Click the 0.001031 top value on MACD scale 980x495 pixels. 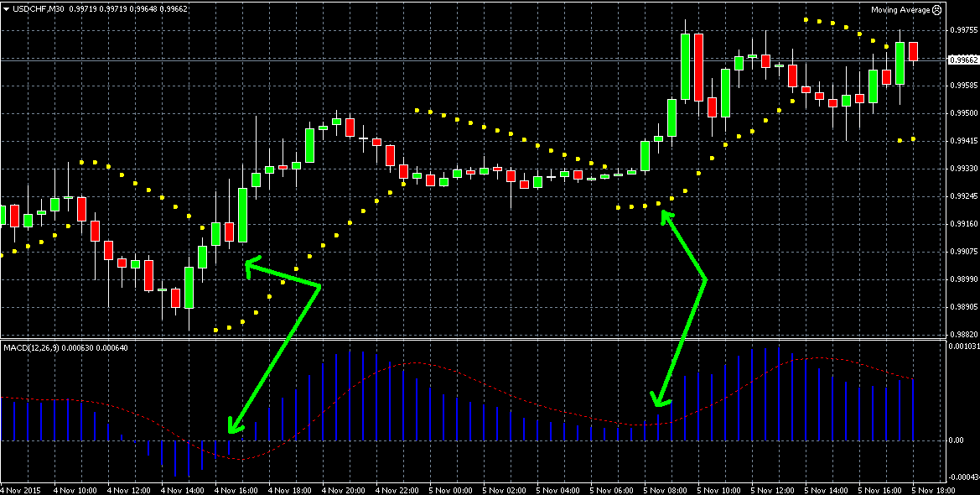962,346
